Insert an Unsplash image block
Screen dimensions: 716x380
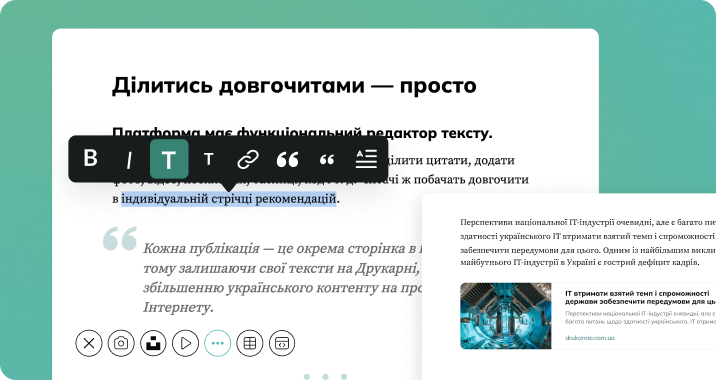coord(153,343)
